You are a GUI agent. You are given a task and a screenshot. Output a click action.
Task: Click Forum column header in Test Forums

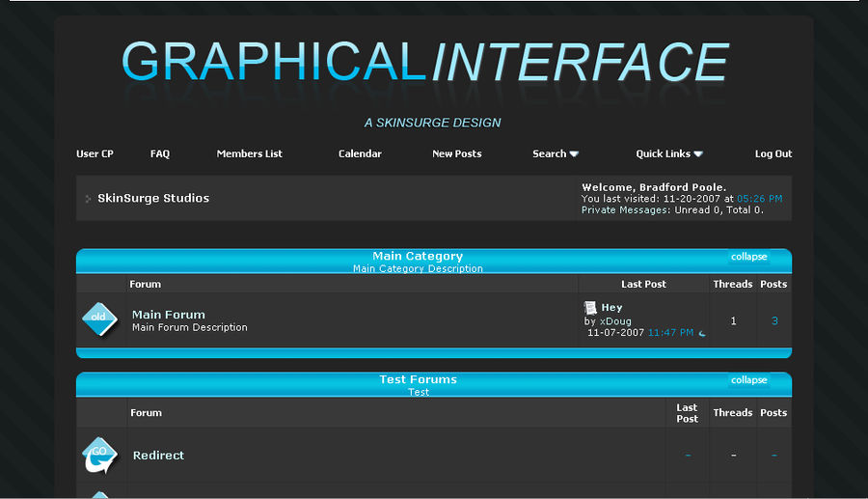click(147, 412)
